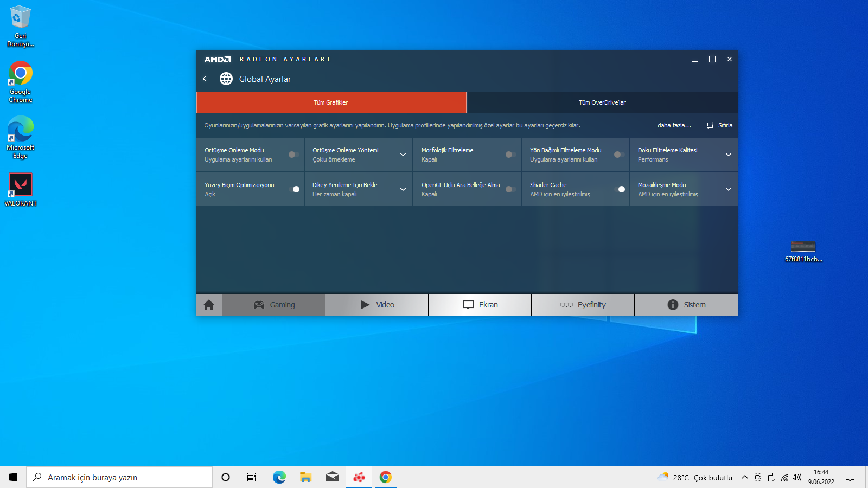This screenshot has width=868, height=488.
Task: Reset settings with the Sıfırla button
Action: pyautogui.click(x=720, y=125)
